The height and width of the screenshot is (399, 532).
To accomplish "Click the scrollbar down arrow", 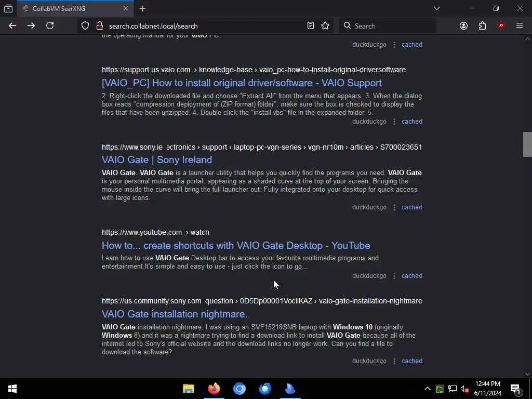I will point(527,374).
